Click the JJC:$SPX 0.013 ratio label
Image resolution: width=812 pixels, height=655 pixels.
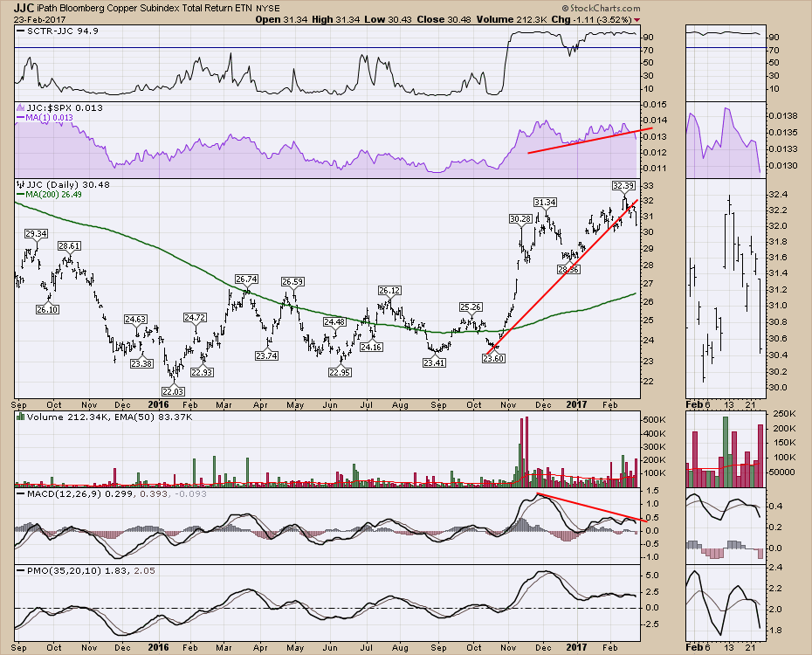tap(52, 107)
